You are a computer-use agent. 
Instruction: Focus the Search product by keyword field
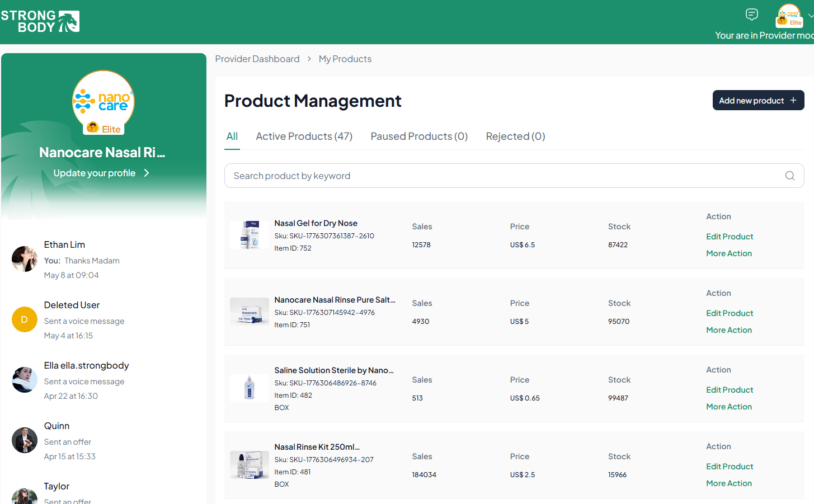[514, 176]
